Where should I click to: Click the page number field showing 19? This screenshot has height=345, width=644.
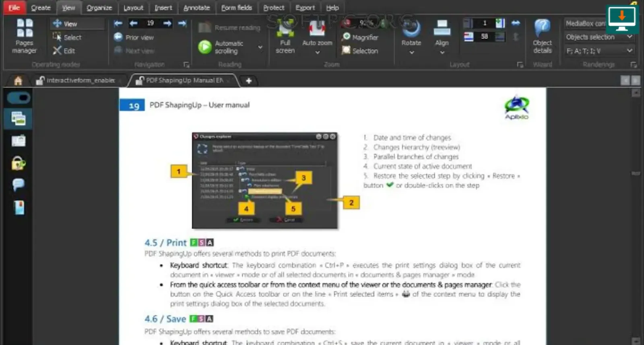(150, 23)
